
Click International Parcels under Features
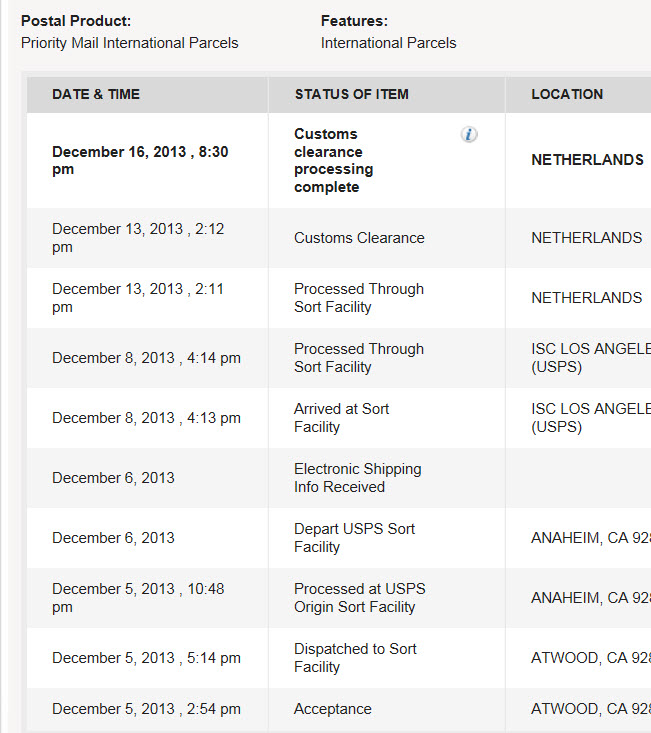[x=388, y=43]
